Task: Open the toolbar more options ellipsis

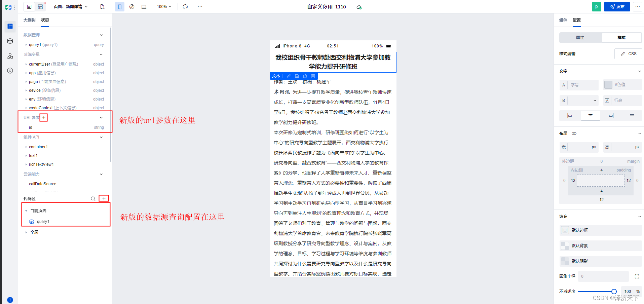Action: 200,7
